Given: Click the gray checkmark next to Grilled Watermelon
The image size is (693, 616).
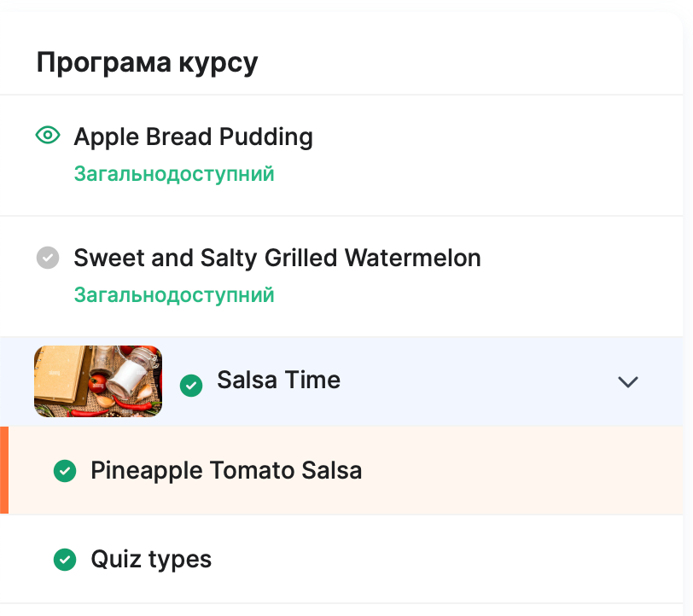Looking at the screenshot, I should click(x=48, y=258).
